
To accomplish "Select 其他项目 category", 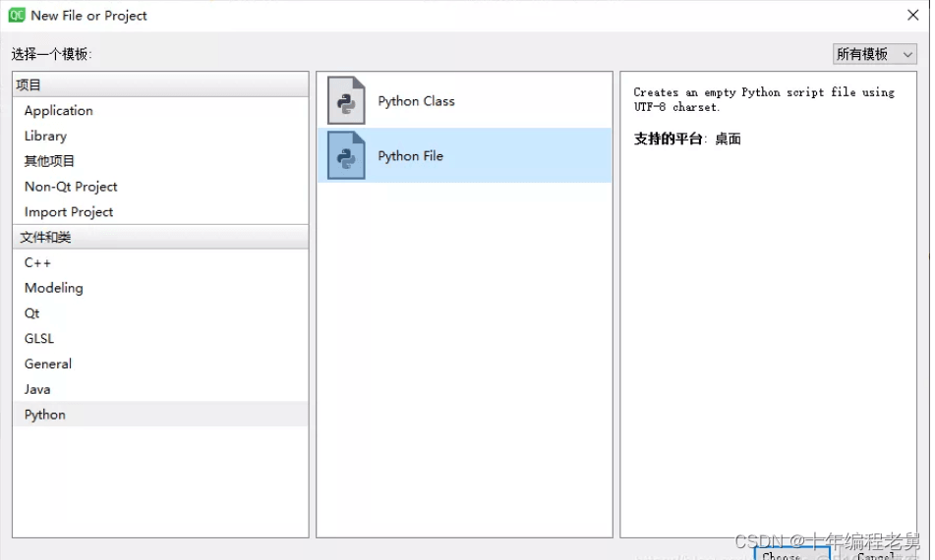I will pos(160,161).
